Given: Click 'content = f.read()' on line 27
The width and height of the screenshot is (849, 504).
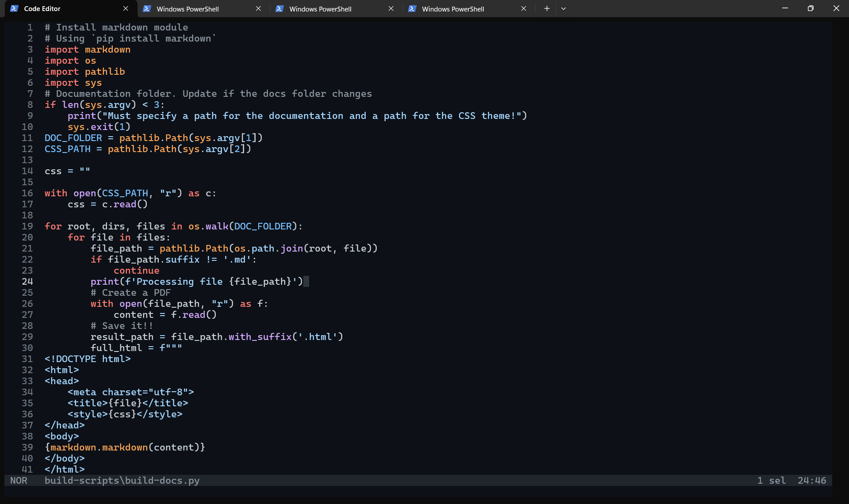Looking at the screenshot, I should [x=165, y=315].
